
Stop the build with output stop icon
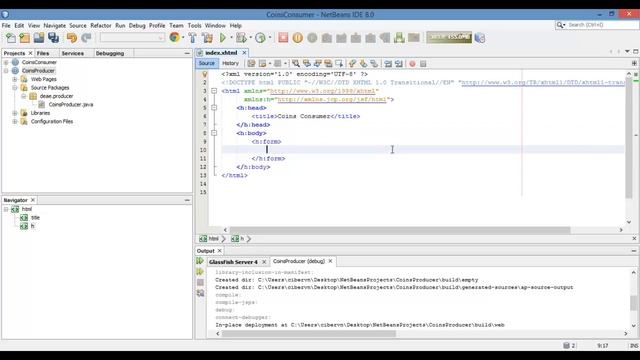click(200, 282)
